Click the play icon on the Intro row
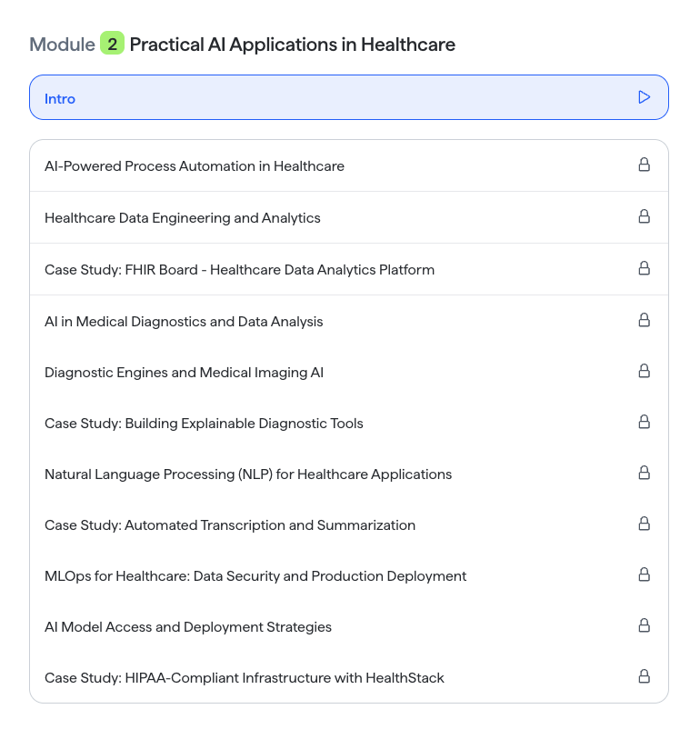700x729 pixels. [x=645, y=97]
